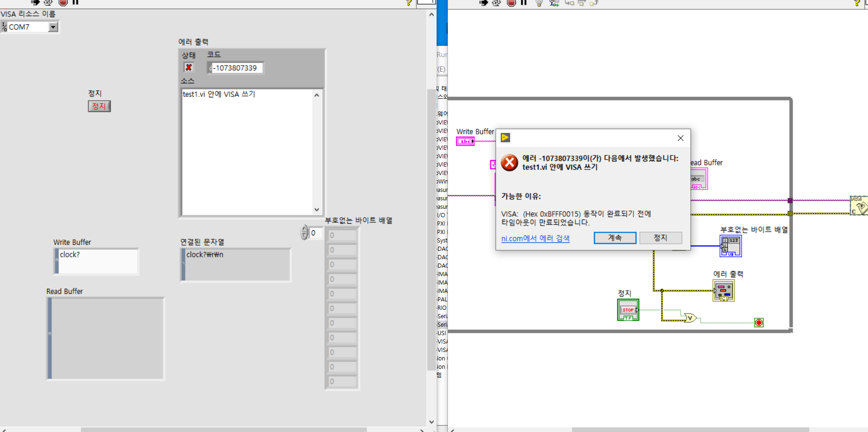Open VISA resource name dropdown arrow
The height and width of the screenshot is (432, 868).
(x=53, y=27)
